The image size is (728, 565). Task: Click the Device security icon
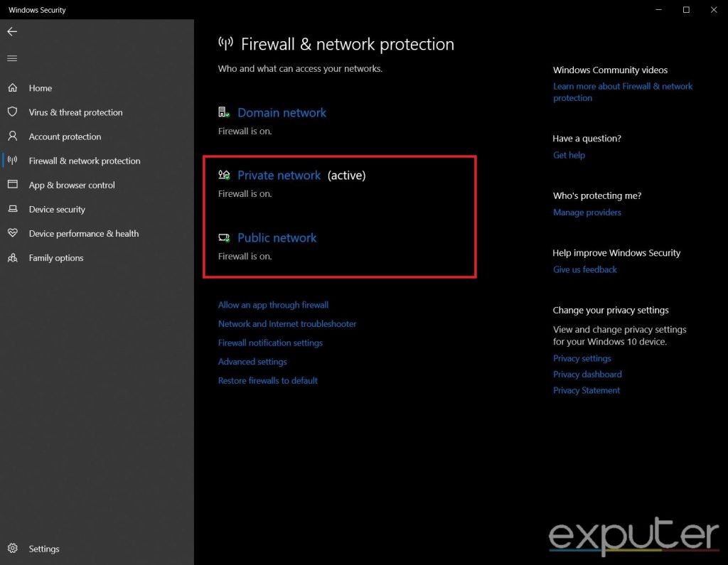pyautogui.click(x=14, y=209)
